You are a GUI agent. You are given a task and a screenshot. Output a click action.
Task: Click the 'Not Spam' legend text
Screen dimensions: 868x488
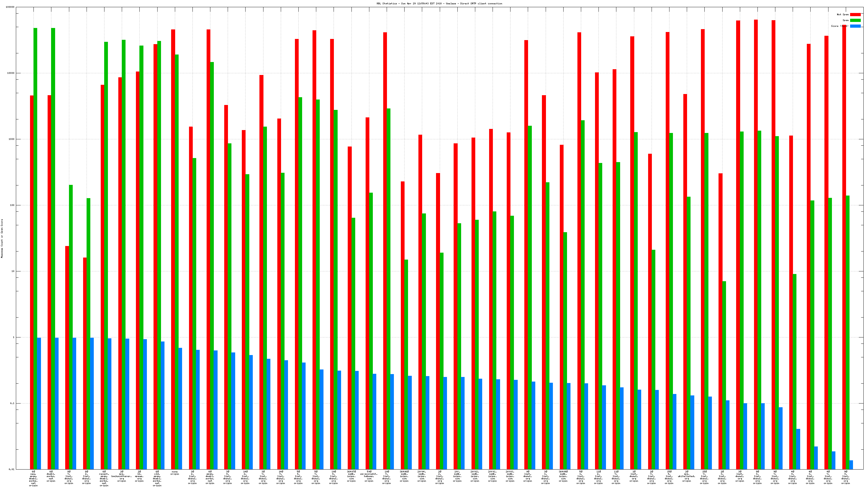click(842, 14)
